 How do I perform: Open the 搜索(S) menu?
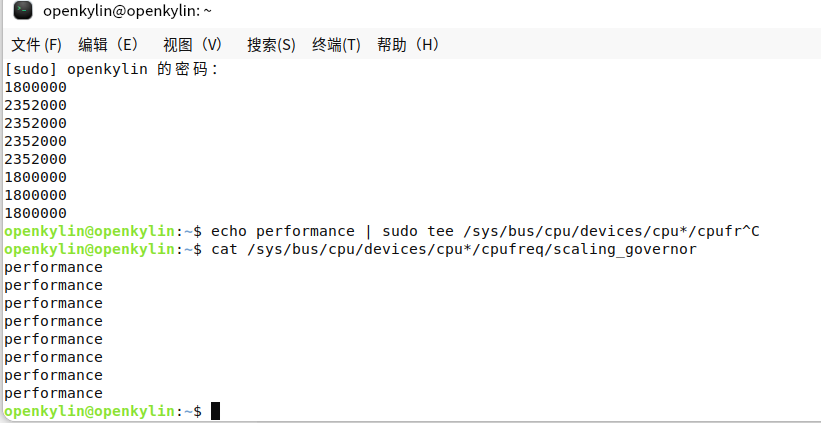(271, 45)
